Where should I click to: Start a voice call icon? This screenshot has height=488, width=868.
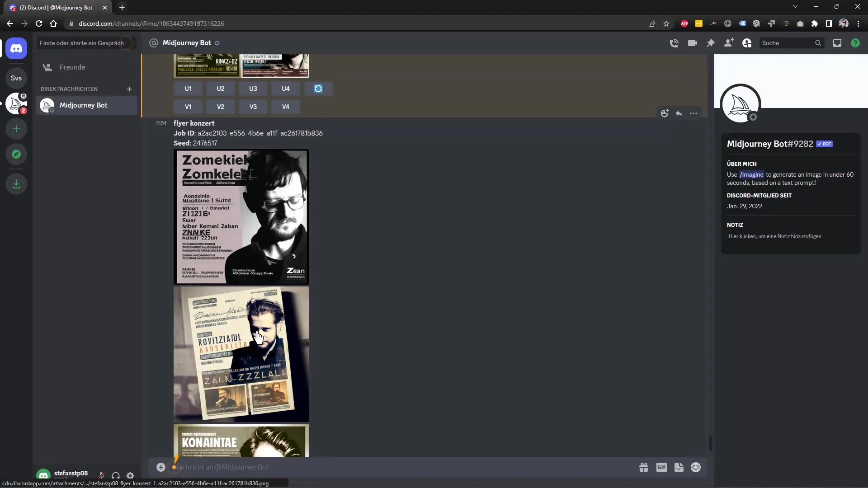click(x=674, y=43)
